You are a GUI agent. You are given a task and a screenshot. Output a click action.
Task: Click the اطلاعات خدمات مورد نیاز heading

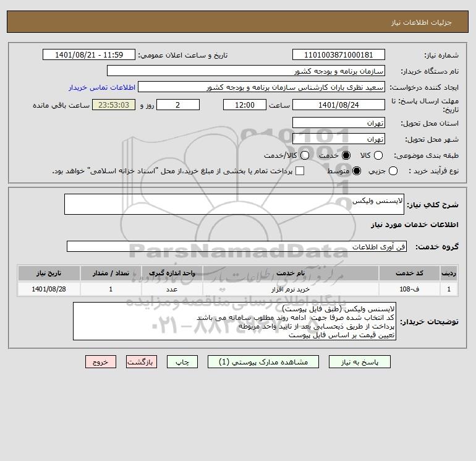pyautogui.click(x=414, y=225)
